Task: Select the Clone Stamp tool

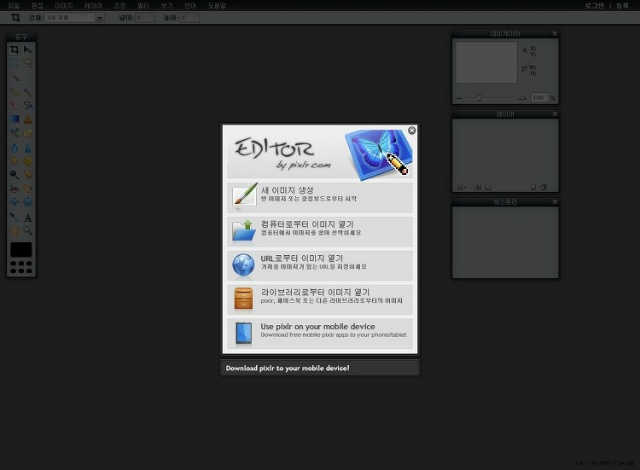Action: pyautogui.click(x=28, y=119)
